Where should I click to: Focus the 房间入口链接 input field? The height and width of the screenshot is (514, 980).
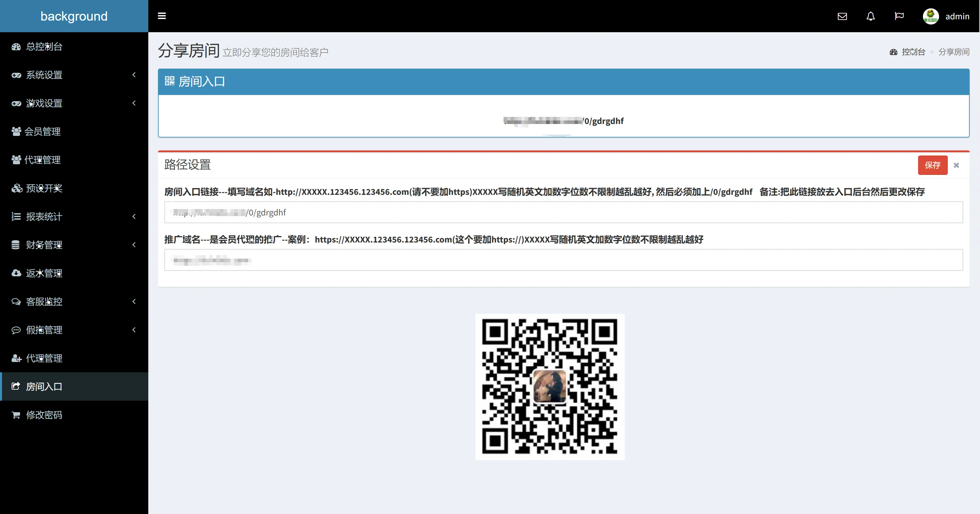[563, 213]
